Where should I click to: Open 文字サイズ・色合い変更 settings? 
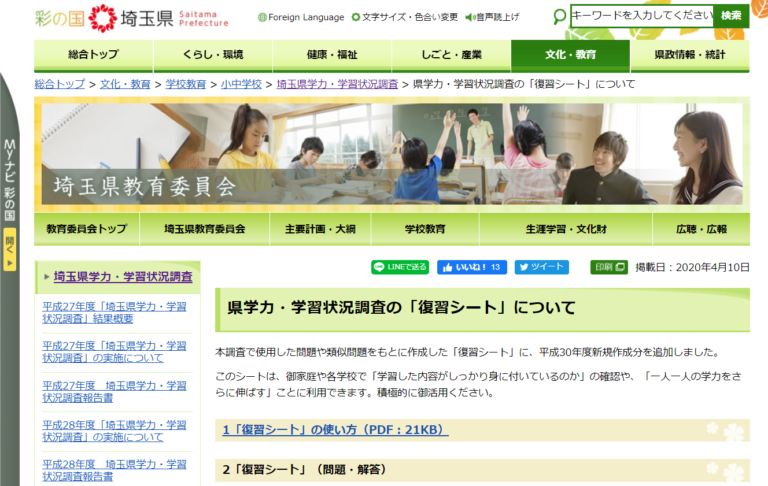405,18
